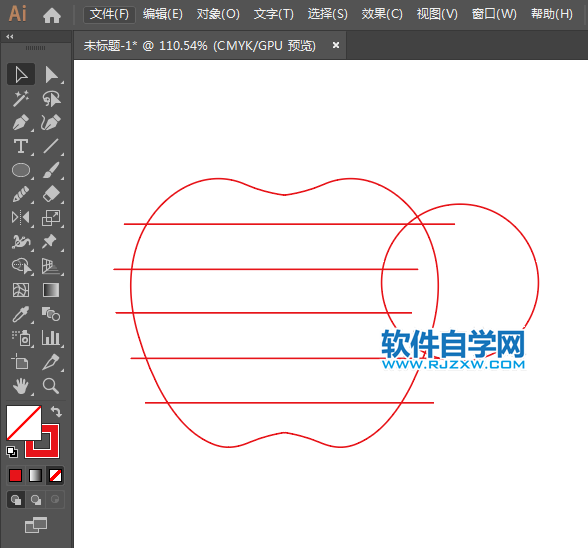Screen dimensions: 588x548
Task: Open the 帮助(H) menu
Action: (552, 15)
